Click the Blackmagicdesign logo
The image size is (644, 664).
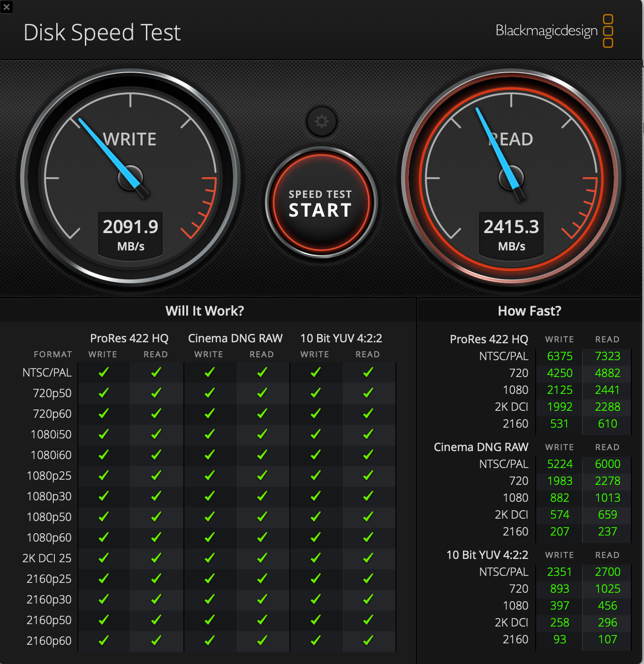click(x=546, y=30)
